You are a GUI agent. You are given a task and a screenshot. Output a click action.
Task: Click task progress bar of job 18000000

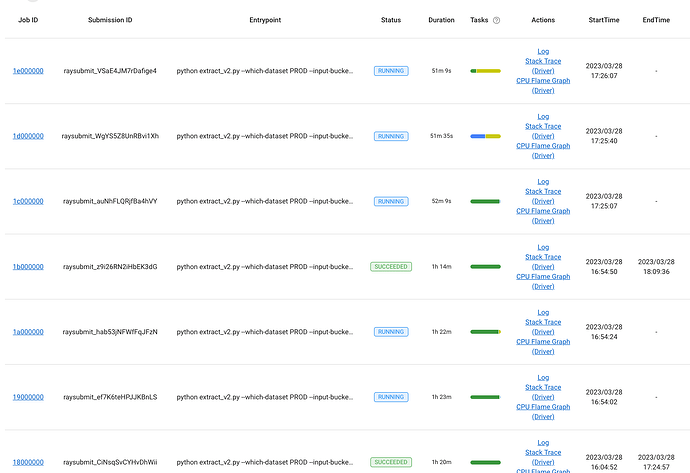[x=485, y=462]
